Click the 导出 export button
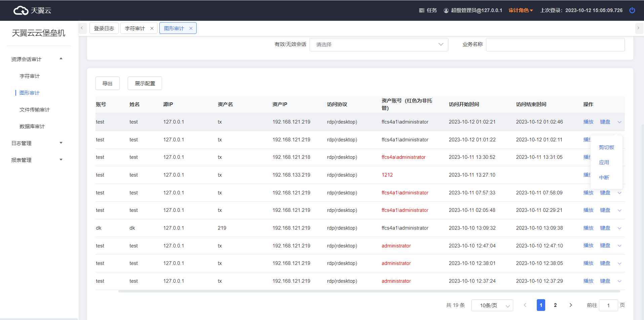The image size is (644, 320). [107, 83]
